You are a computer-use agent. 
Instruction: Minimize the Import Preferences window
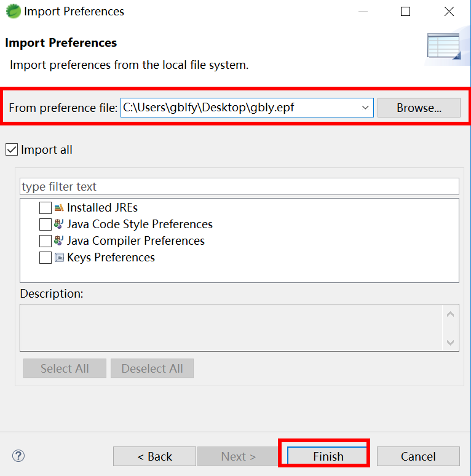pos(363,12)
